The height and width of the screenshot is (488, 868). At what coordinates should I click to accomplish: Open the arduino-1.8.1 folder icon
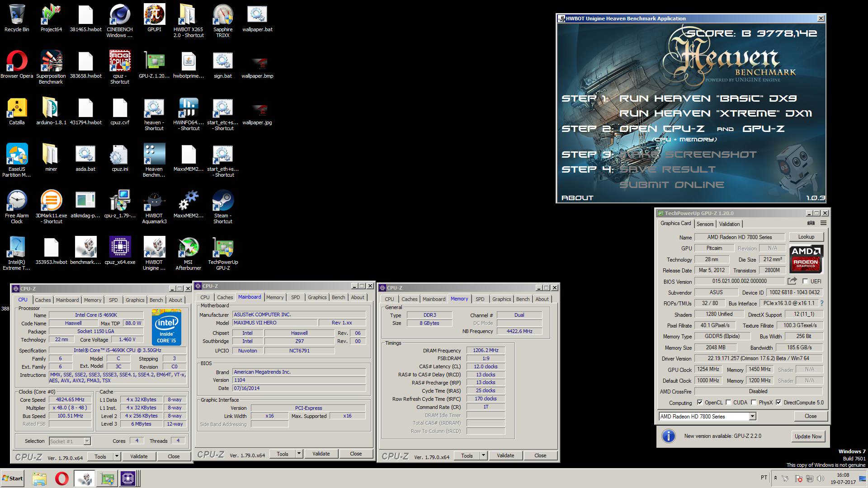[51, 111]
